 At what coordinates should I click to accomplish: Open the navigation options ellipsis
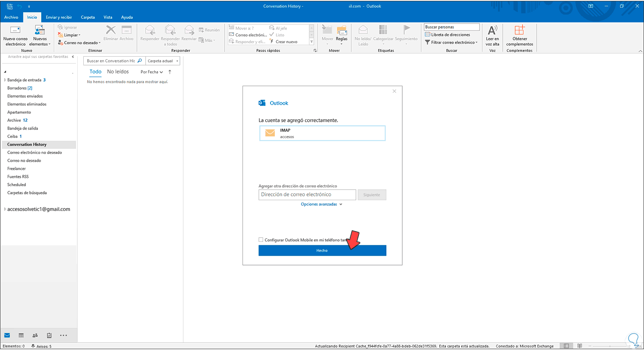tap(64, 335)
